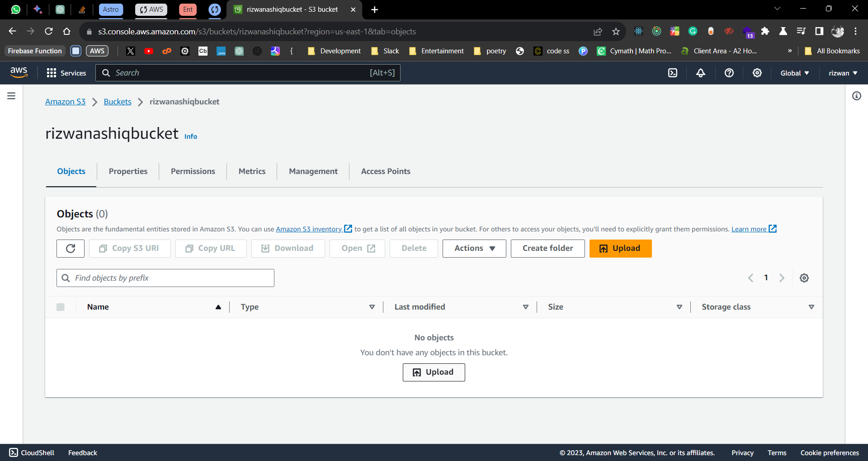The width and height of the screenshot is (868, 461).
Task: Open the Privacy footer link
Action: 742,453
